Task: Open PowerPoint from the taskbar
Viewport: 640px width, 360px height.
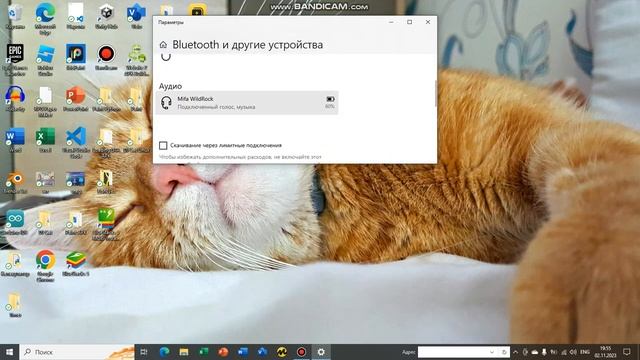Action: [223, 352]
